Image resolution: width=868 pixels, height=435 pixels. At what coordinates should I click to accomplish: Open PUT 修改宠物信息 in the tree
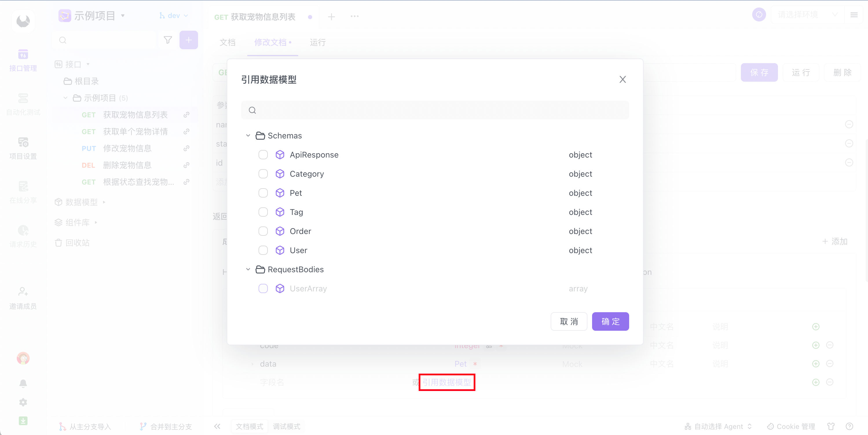(127, 148)
